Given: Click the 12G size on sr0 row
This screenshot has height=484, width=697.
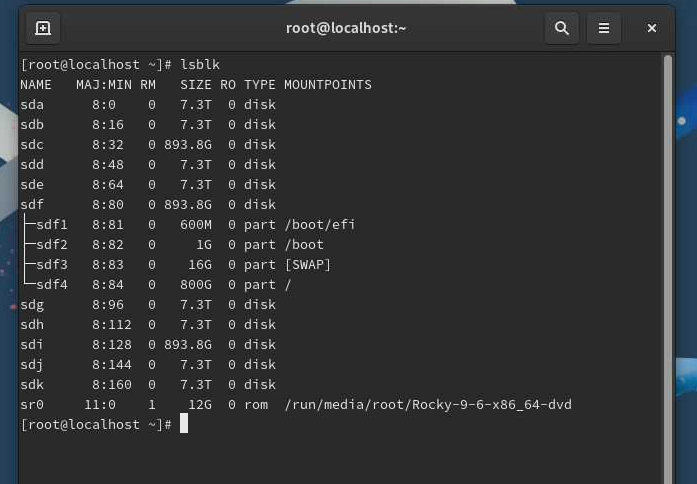Looking at the screenshot, I should click(x=200, y=405).
